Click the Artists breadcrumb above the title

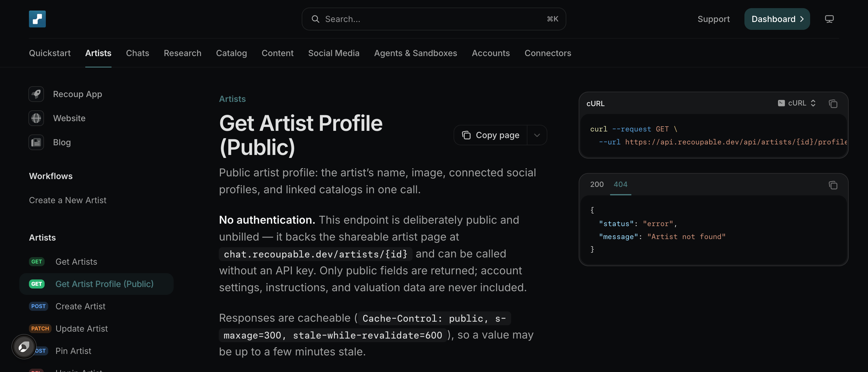(x=232, y=99)
